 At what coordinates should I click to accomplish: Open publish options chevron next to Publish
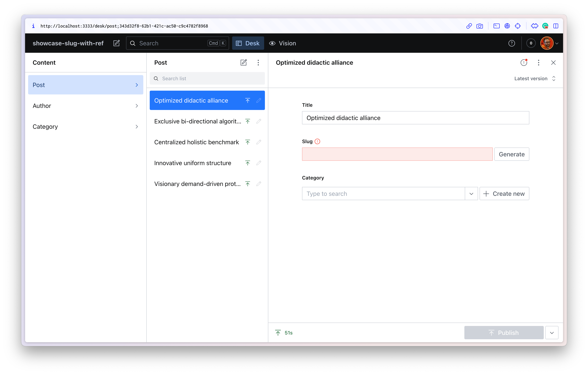(552, 333)
